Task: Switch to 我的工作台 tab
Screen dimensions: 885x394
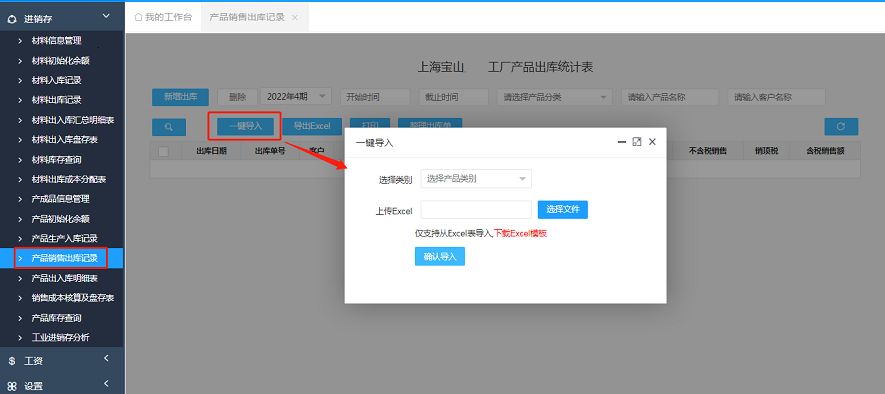Action: [163, 17]
